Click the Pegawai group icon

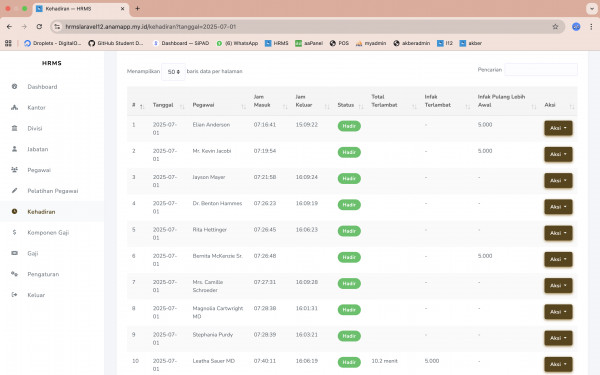point(15,170)
